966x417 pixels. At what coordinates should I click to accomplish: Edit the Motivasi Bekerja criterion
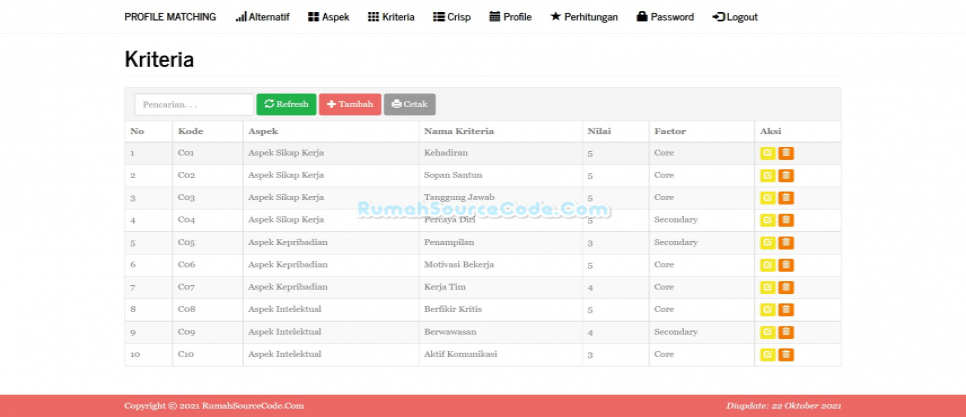(768, 265)
